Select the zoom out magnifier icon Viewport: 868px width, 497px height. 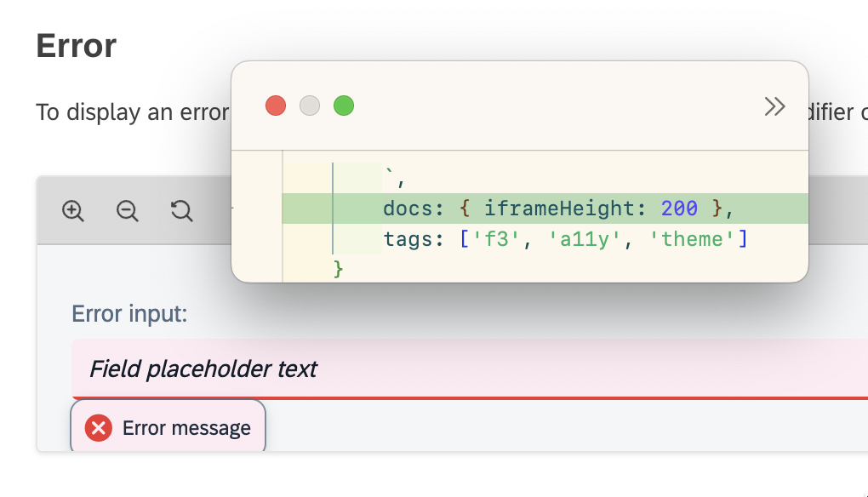[x=127, y=211]
